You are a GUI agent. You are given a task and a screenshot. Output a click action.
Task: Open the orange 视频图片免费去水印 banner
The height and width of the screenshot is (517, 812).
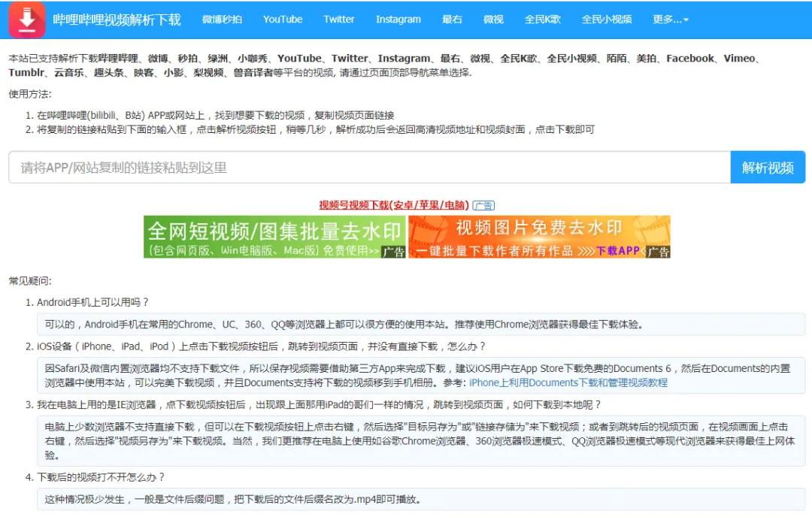[x=540, y=237]
